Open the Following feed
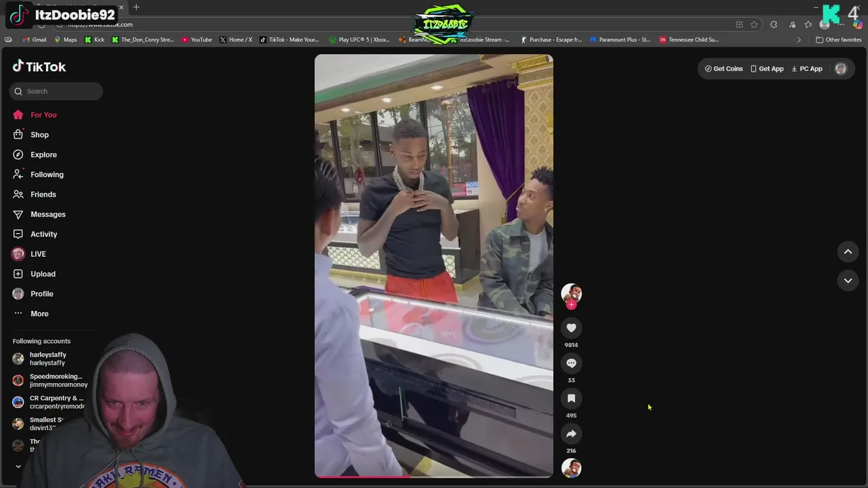This screenshot has height=488, width=868. pyautogui.click(x=47, y=174)
